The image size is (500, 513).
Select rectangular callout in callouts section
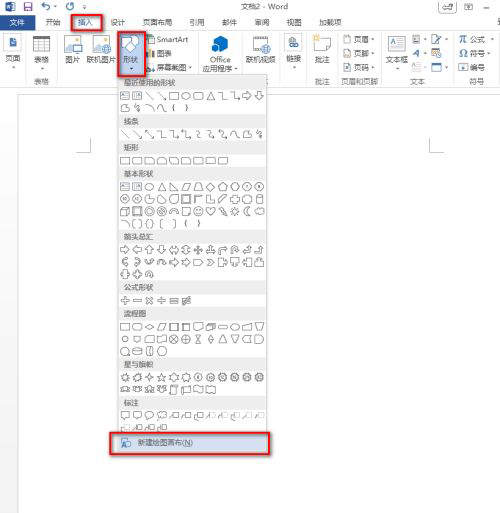[125, 415]
